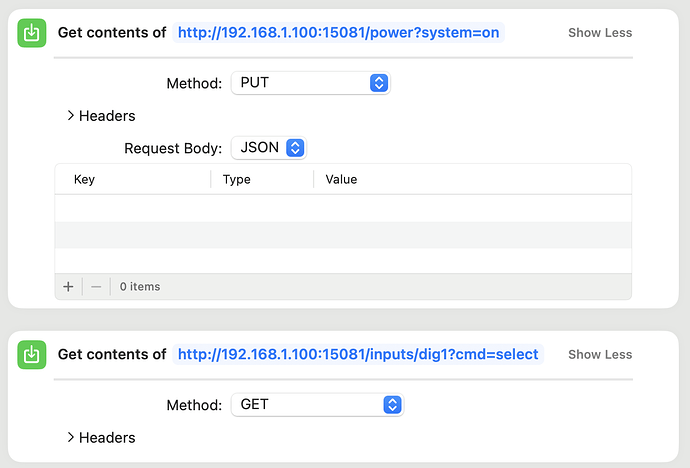The height and width of the screenshot is (468, 690).
Task: Click the "Get contents of" title in the second action
Action: pyautogui.click(x=112, y=355)
